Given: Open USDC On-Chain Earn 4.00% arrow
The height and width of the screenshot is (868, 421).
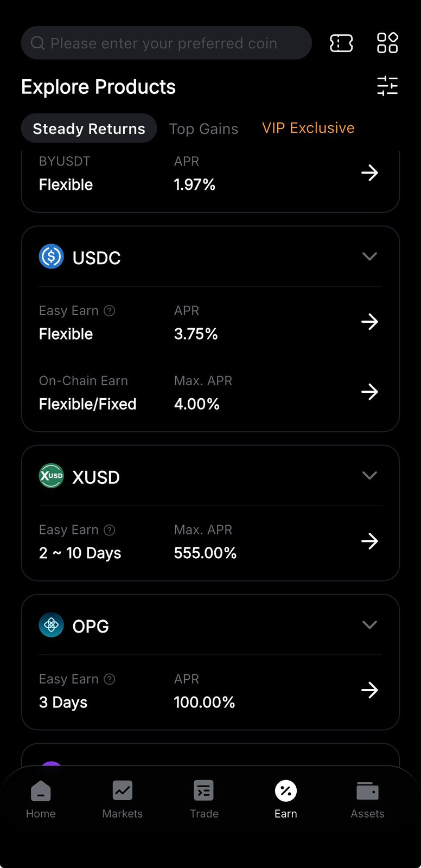Looking at the screenshot, I should coord(369,392).
